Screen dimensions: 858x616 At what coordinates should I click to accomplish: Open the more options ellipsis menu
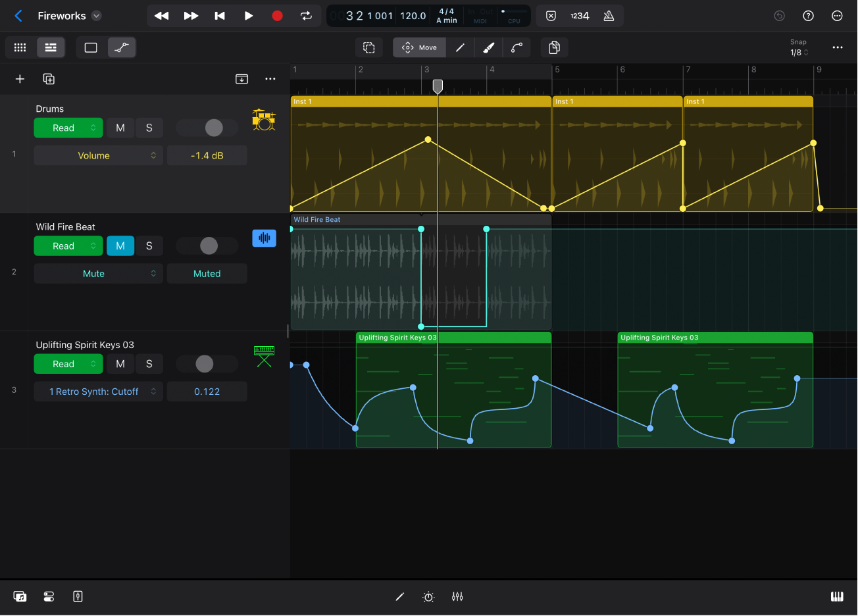(838, 16)
